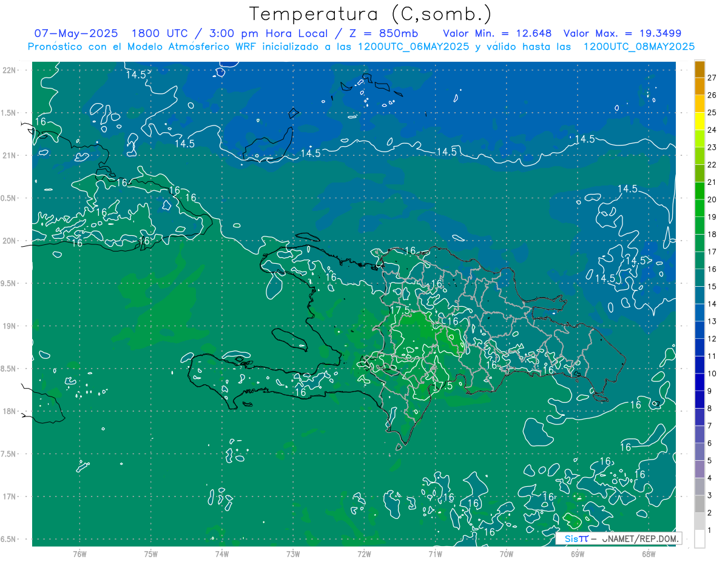Click the "73W" longitude axis label
728x562 pixels.
(293, 554)
